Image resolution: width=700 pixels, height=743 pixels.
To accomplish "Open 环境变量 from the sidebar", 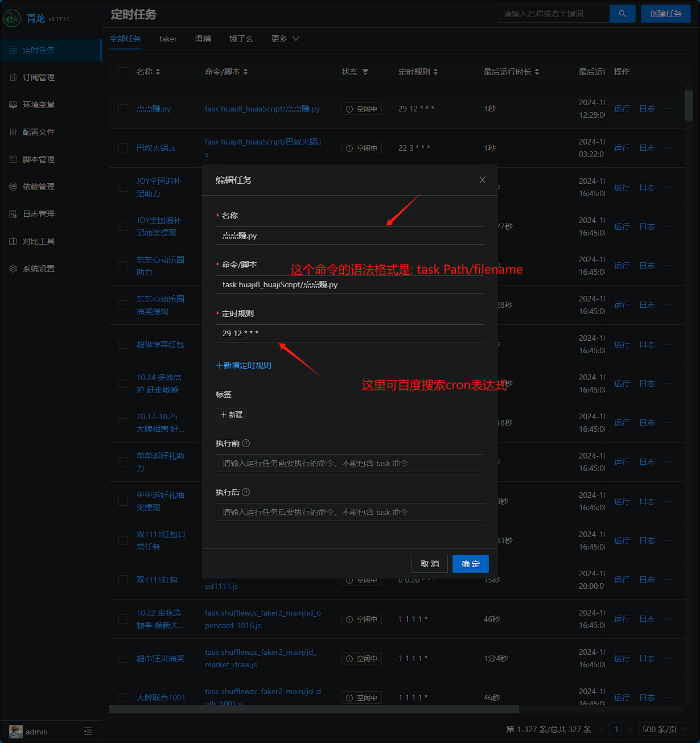I will 39,105.
